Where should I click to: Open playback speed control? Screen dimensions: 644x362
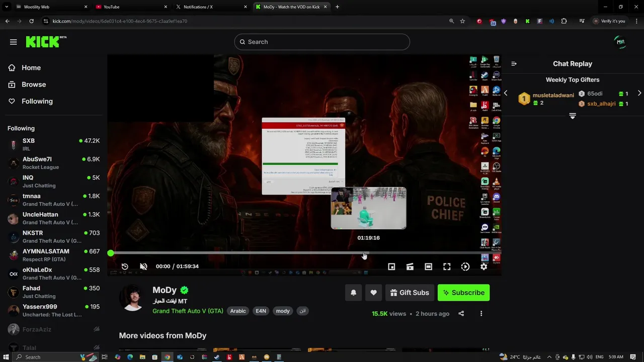(x=465, y=266)
